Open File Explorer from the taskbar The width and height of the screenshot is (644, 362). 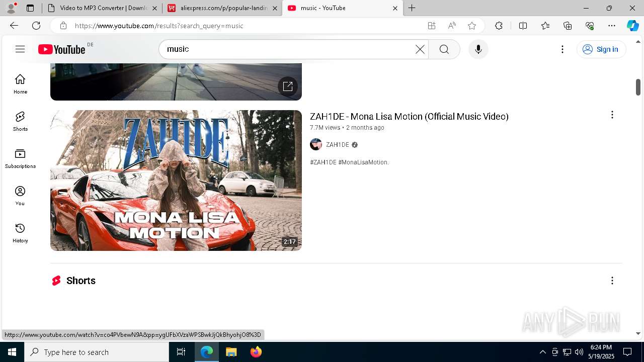(x=231, y=352)
